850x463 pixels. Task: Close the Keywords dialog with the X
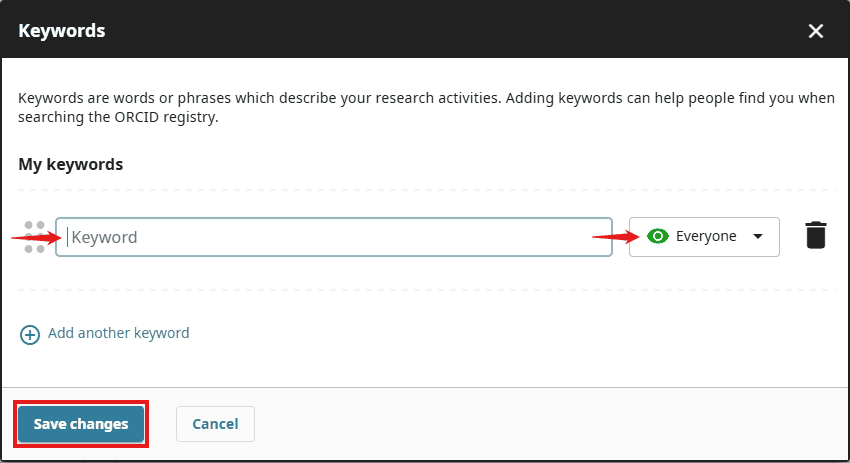816,31
